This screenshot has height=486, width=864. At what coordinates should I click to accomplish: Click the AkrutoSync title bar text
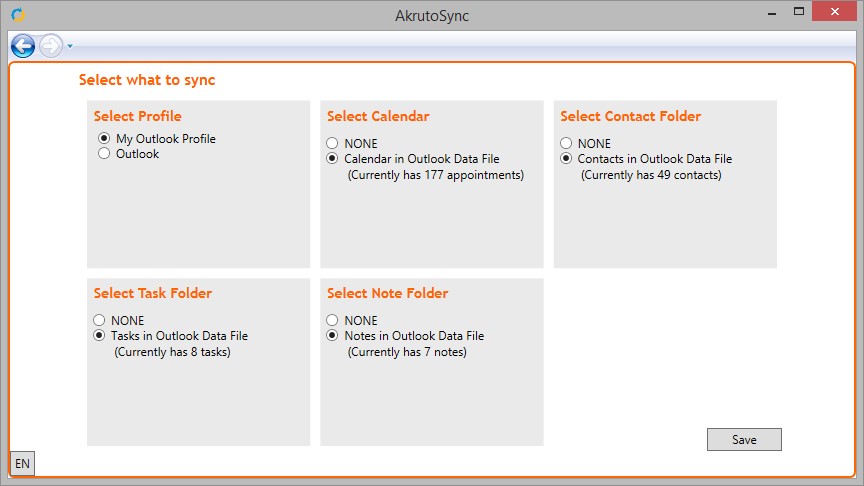click(432, 16)
